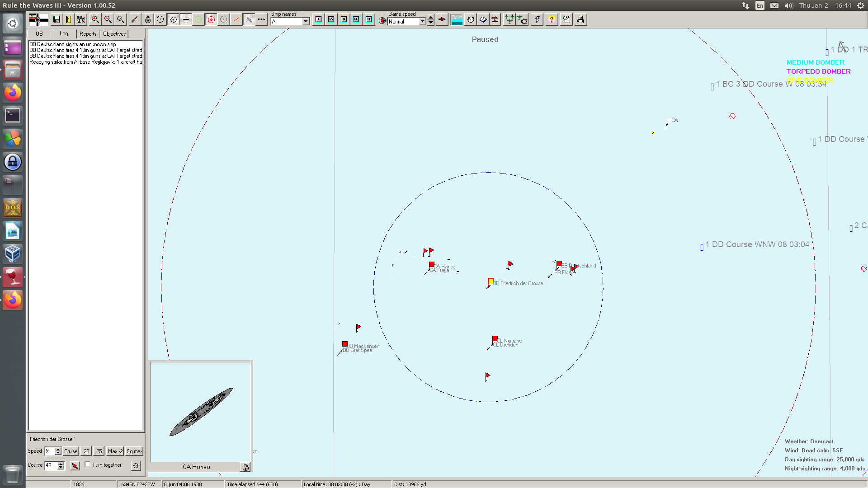This screenshot has height=488, width=868.
Task: Click the red arrow toolbar icon
Action: (442, 19)
